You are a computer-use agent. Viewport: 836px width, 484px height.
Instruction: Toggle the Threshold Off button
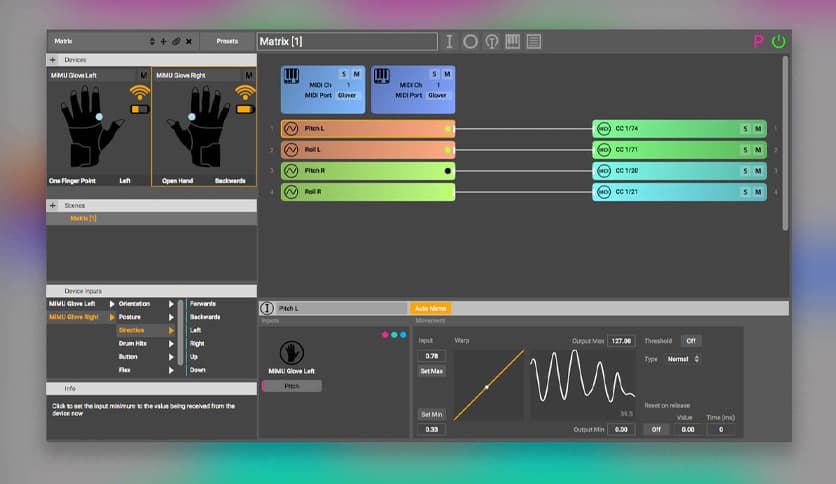(691, 341)
